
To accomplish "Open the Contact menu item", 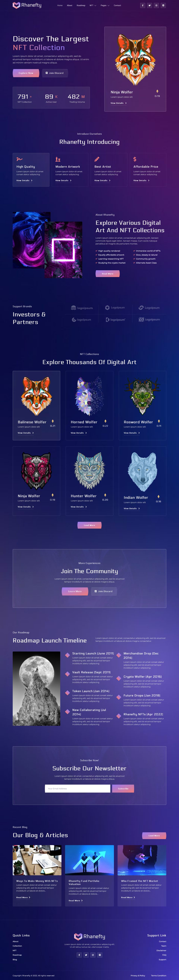I will click(x=117, y=5).
